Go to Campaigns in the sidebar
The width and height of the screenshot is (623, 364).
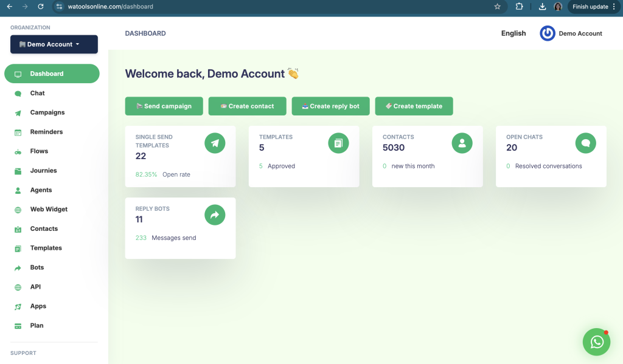coord(47,112)
